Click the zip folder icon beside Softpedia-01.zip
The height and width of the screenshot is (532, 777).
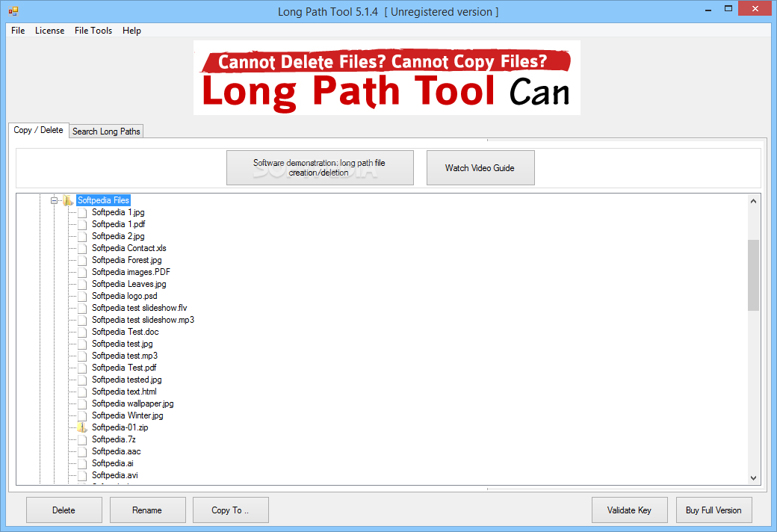[82, 427]
